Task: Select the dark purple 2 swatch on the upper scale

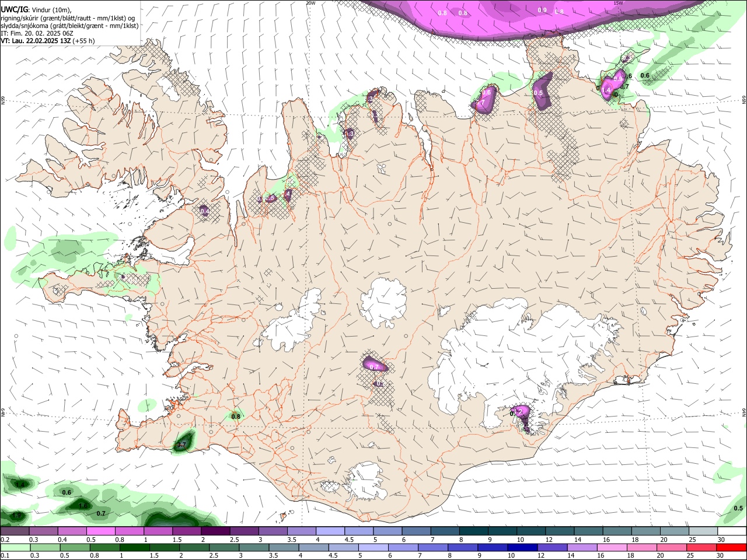Action: click(215, 531)
